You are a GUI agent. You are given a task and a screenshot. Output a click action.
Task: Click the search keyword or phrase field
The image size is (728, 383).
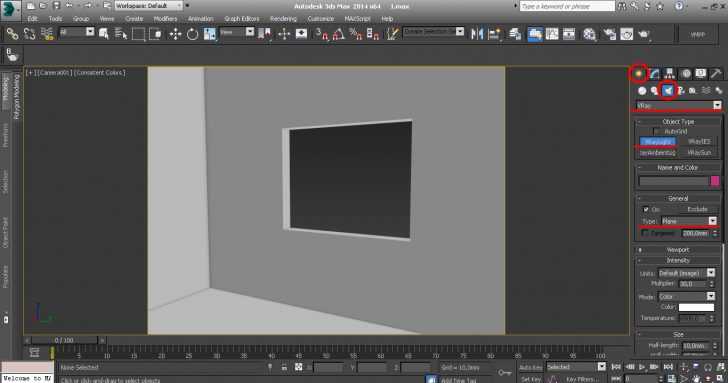(567, 6)
